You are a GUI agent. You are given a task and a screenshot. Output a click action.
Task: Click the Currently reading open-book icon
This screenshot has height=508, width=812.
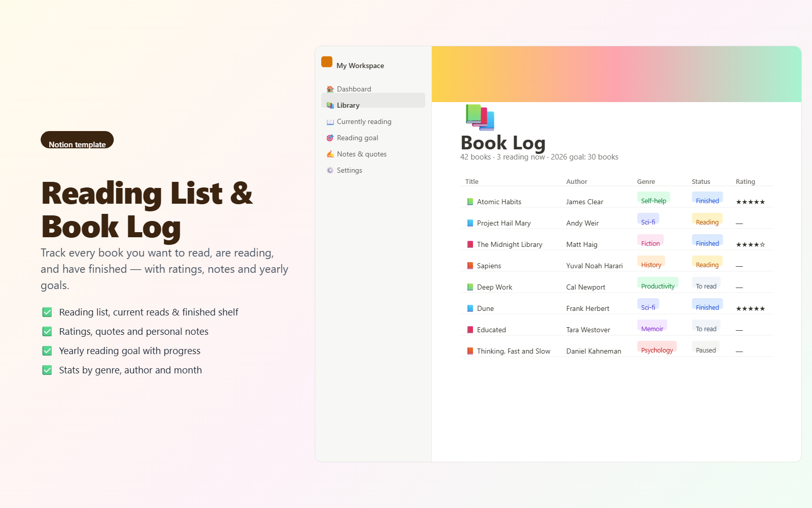coord(330,121)
